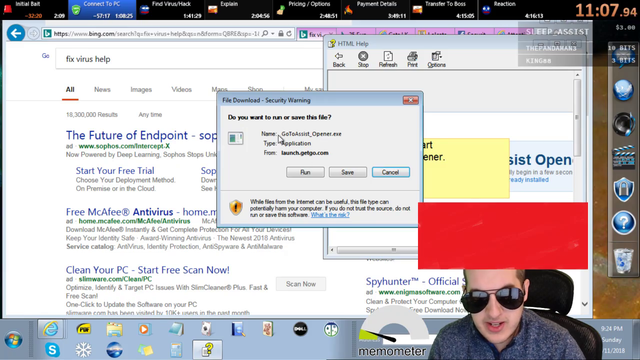Screen dimensions: 640x360
Task: Click Refresh in HTML Help toolbar
Action: pos(388,60)
